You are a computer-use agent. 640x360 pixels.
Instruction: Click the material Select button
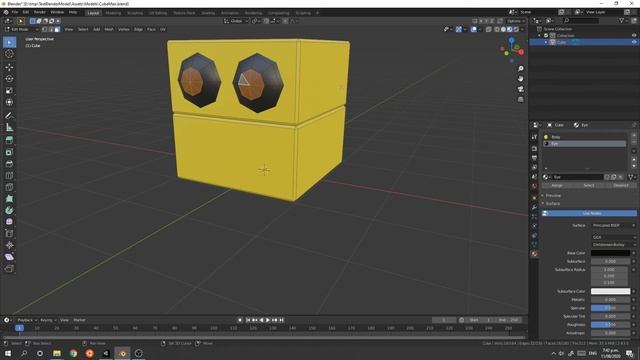pos(589,185)
